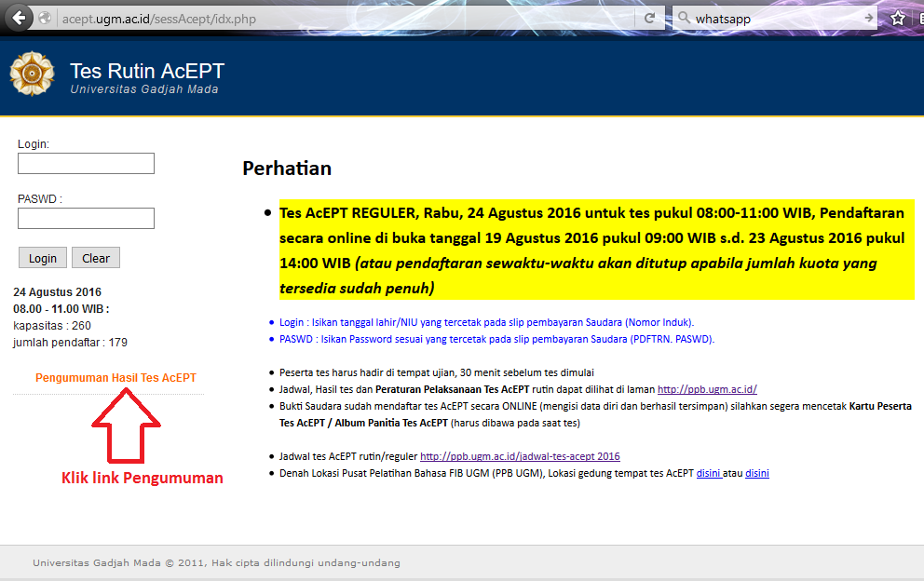This screenshot has width=924, height=581.
Task: Open Pengumuman Hasil Tes AcEPT link
Action: click(x=115, y=378)
